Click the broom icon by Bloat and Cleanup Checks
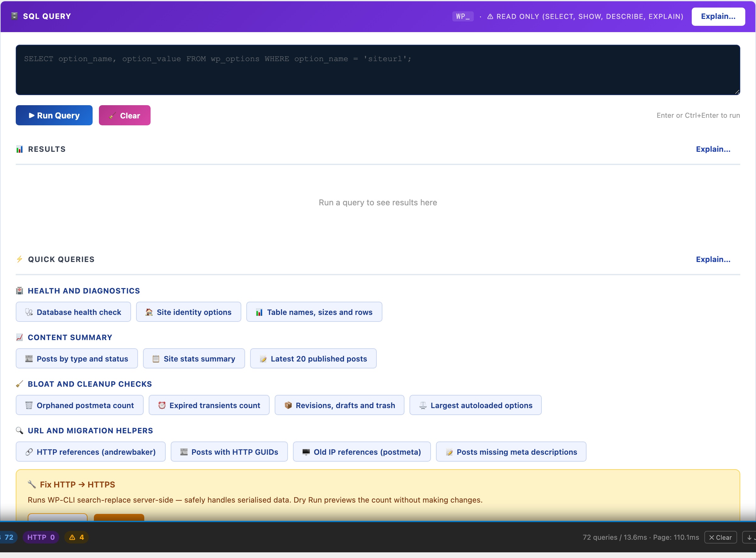 [x=20, y=384]
